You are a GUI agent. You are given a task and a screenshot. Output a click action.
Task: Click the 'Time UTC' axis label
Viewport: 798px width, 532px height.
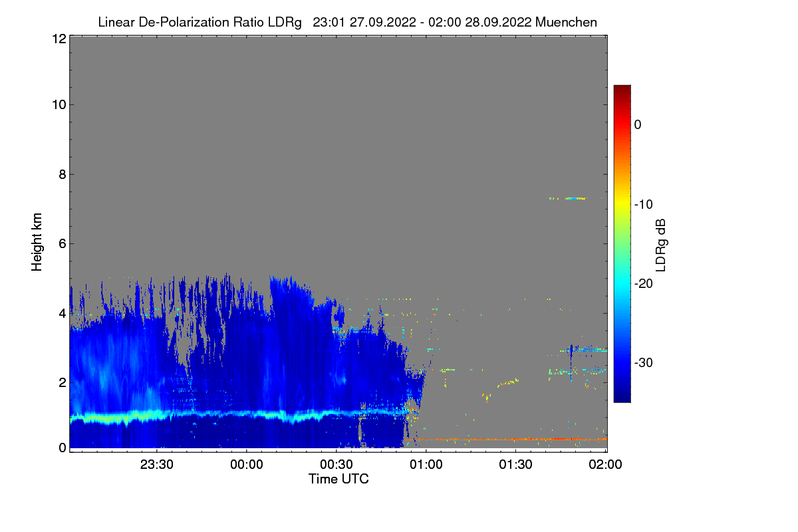[338, 479]
